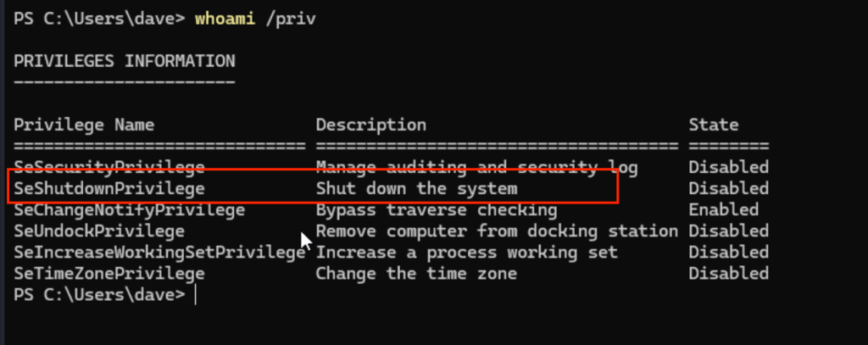Click the Disabled state of SeShutdownPrivilege

(728, 188)
